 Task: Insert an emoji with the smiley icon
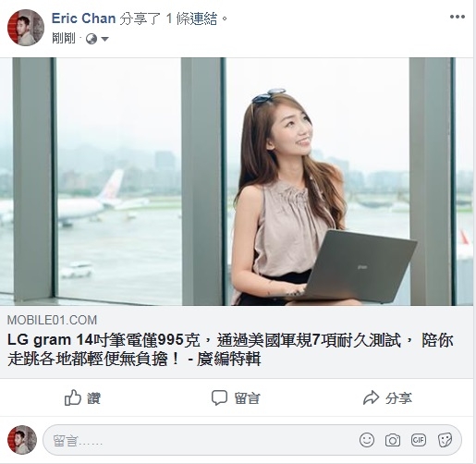tap(367, 440)
